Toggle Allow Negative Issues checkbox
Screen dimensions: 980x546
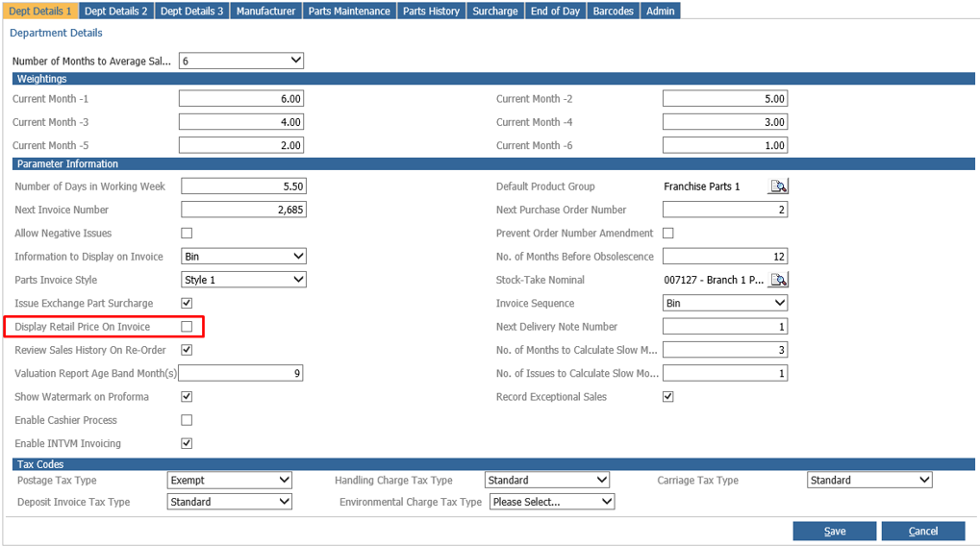pos(187,233)
